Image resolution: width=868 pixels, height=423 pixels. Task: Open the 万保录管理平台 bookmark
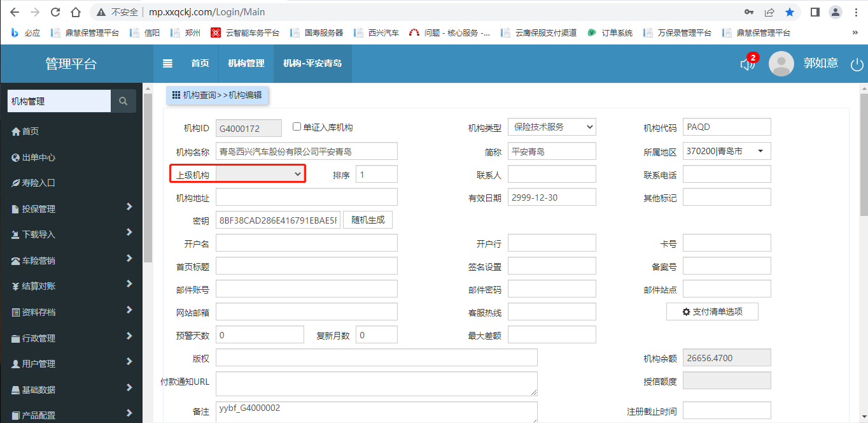[677, 32]
